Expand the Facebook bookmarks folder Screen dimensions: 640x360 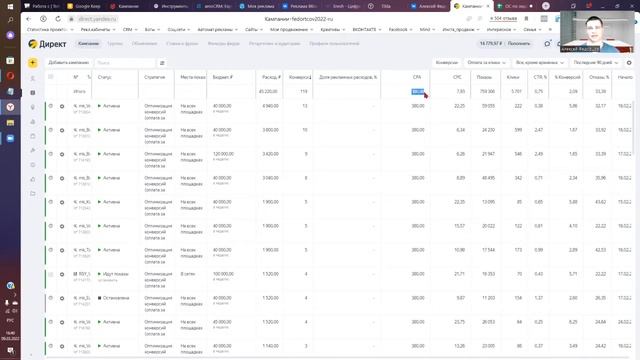tap(400, 29)
